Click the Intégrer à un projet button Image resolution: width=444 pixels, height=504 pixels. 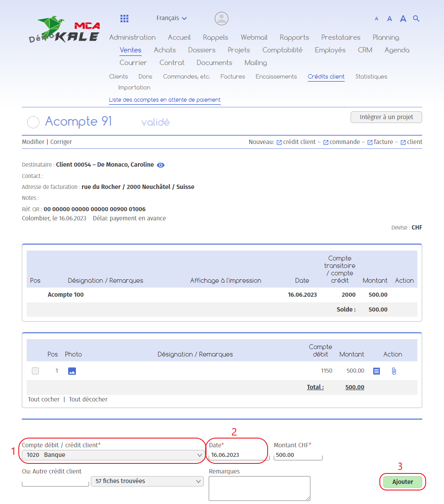click(x=386, y=117)
